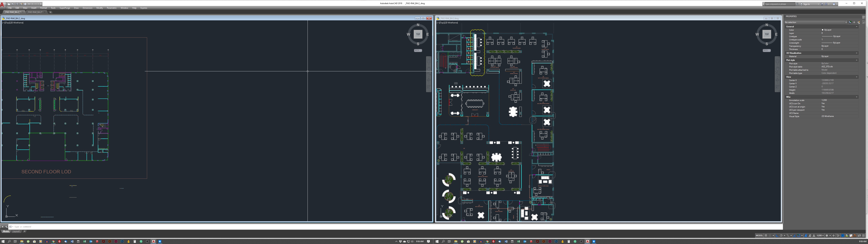Click the MODEL space button in status bar
This screenshot has width=868, height=244.
point(759,236)
